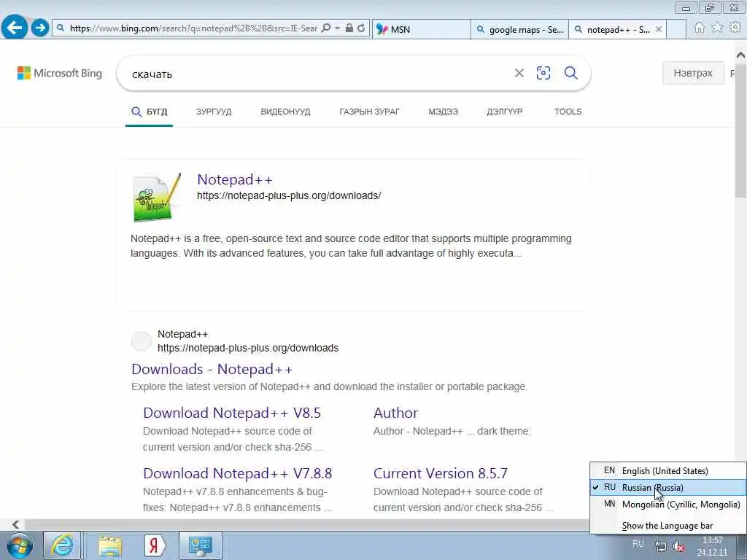This screenshot has width=747, height=560.
Task: Go forward with the browser Forward arrow
Action: tap(40, 28)
